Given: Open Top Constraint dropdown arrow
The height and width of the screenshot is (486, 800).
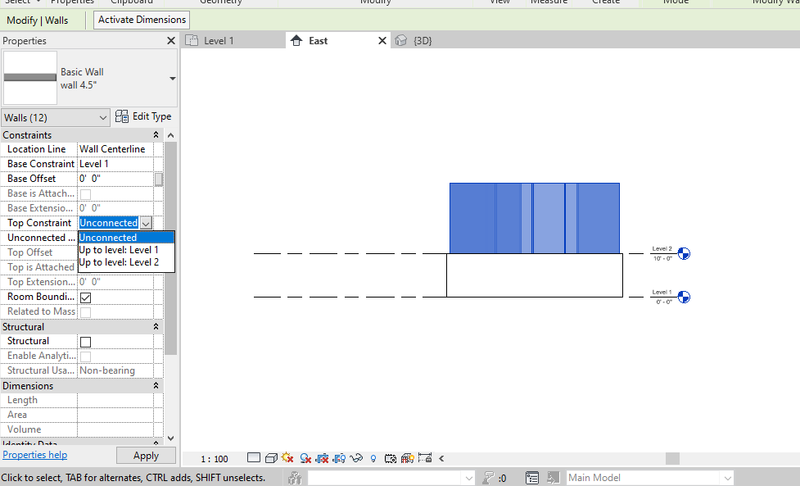Looking at the screenshot, I should [146, 223].
